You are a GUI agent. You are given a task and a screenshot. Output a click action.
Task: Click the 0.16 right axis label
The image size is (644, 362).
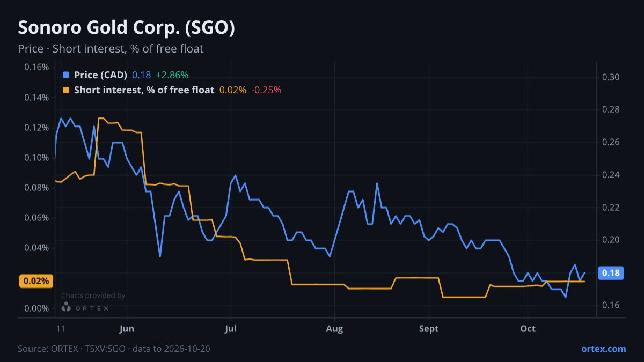click(x=611, y=305)
